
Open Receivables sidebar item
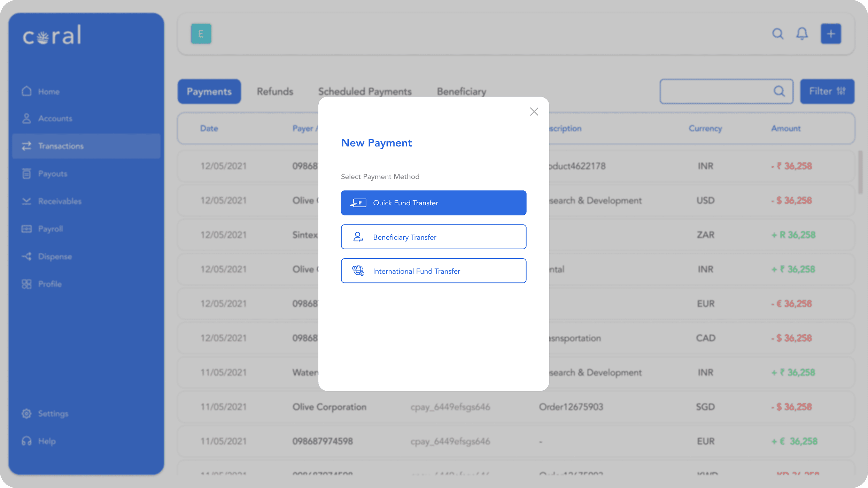[x=60, y=201]
